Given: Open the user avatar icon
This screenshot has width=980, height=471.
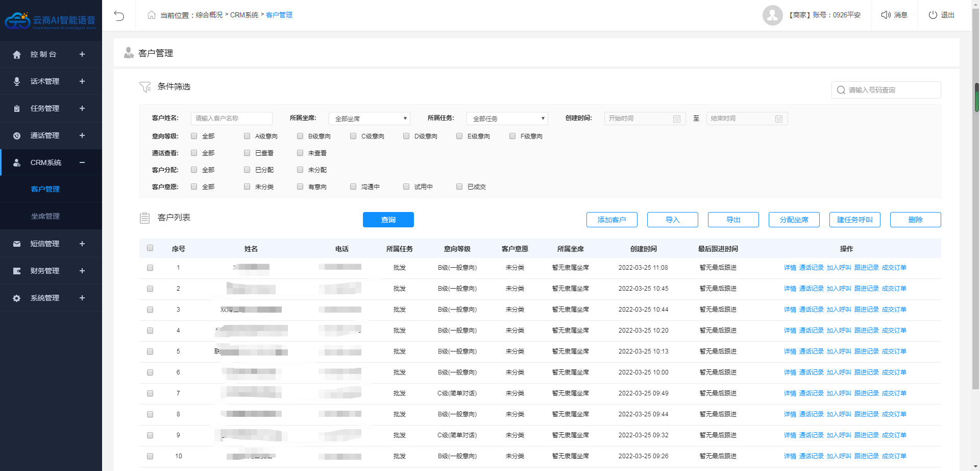Looking at the screenshot, I should pyautogui.click(x=772, y=15).
